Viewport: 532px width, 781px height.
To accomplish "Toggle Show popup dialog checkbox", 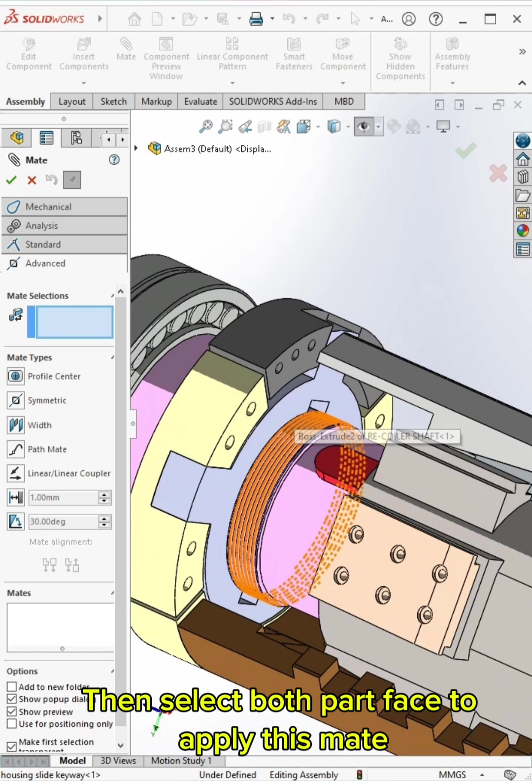I will (x=12, y=699).
